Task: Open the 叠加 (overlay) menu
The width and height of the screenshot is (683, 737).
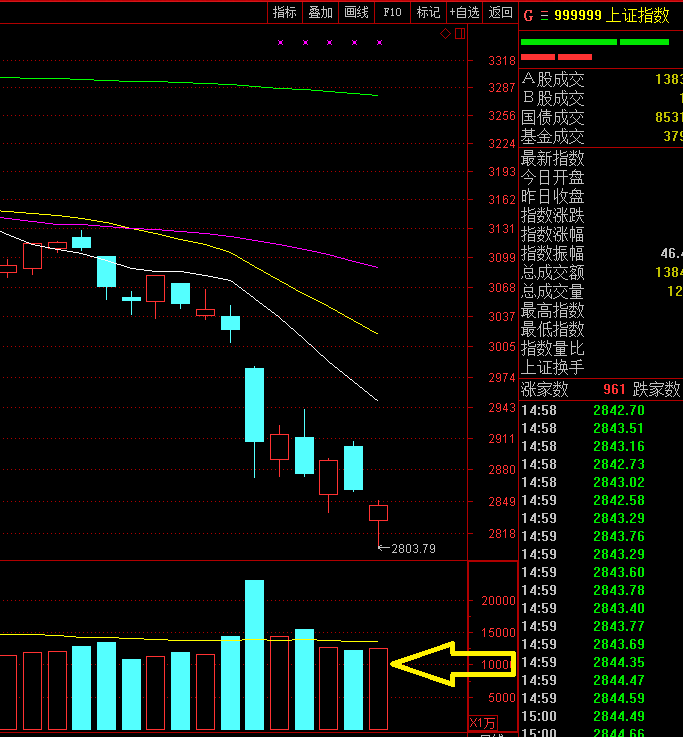Action: tap(320, 12)
